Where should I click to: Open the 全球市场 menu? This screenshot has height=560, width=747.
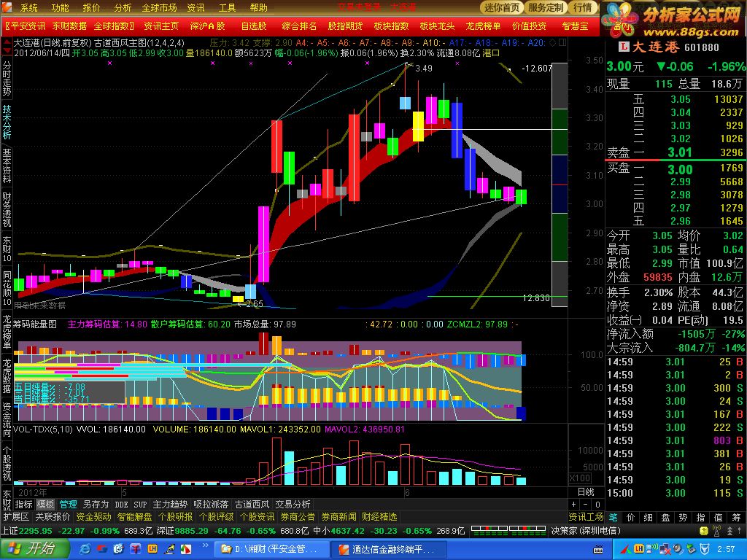(159, 7)
